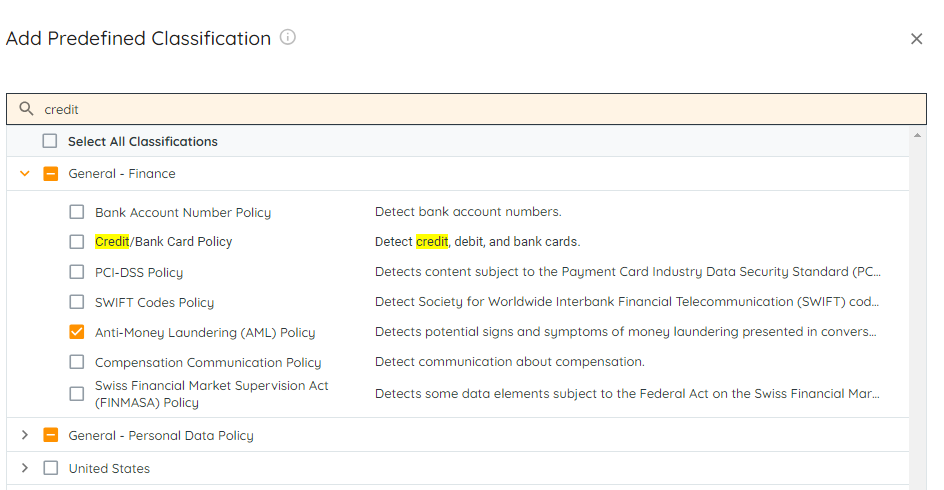Check the Select All Classifications checkbox
This screenshot has width=944, height=490.
click(50, 141)
